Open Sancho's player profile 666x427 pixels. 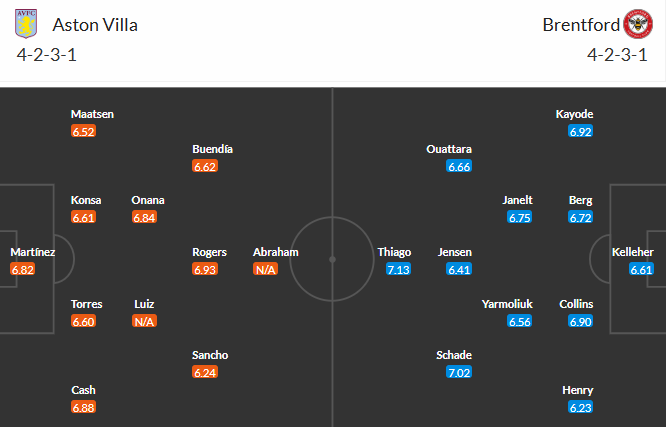[x=211, y=355]
